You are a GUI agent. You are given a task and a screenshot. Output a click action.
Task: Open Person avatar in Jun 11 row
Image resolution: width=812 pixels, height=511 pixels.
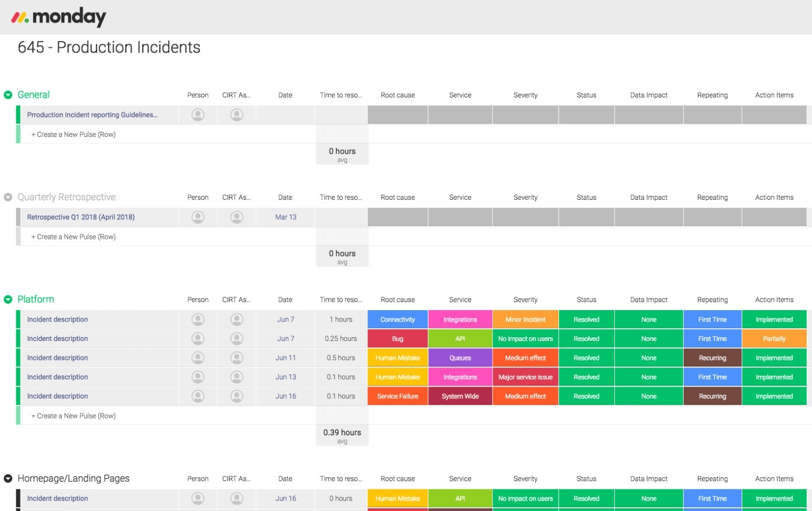point(198,358)
